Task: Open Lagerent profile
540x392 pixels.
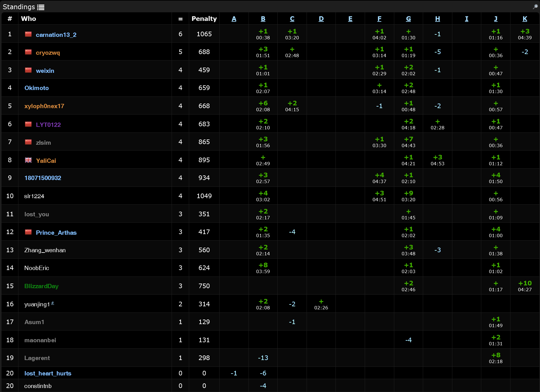Action: point(37,358)
